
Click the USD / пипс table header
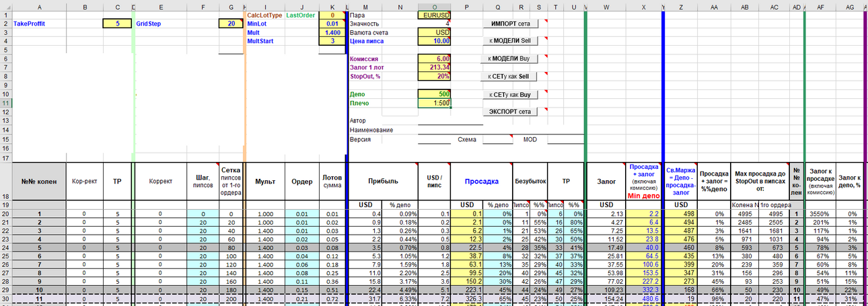[434, 182]
